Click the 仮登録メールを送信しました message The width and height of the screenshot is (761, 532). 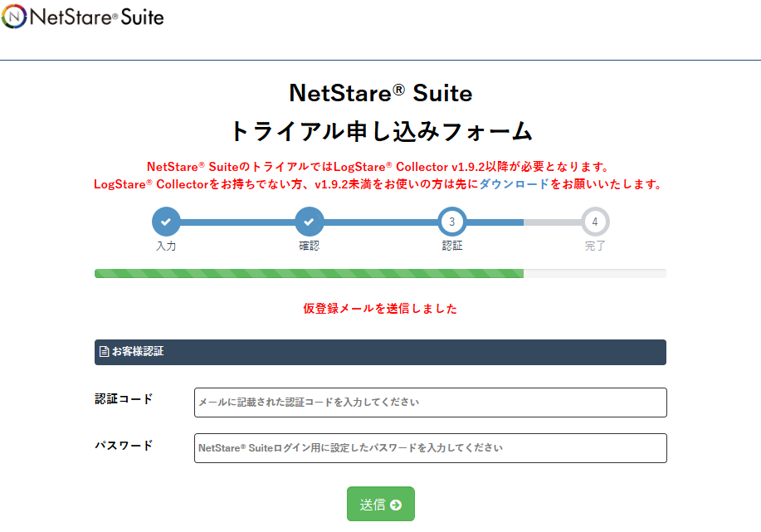pyautogui.click(x=380, y=309)
